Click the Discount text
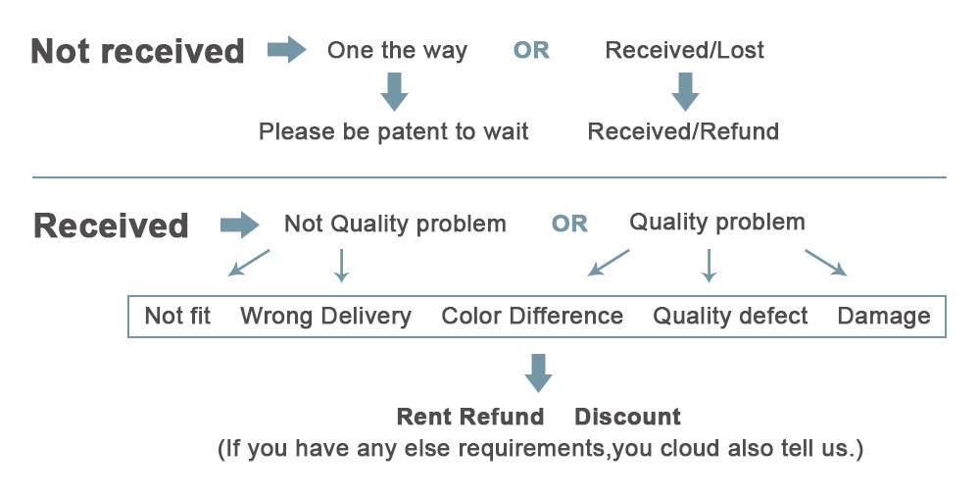Image resolution: width=980 pixels, height=496 pixels. tap(627, 417)
